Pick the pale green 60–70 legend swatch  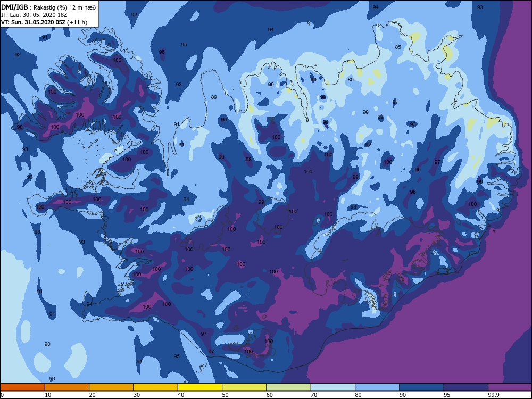(289, 387)
